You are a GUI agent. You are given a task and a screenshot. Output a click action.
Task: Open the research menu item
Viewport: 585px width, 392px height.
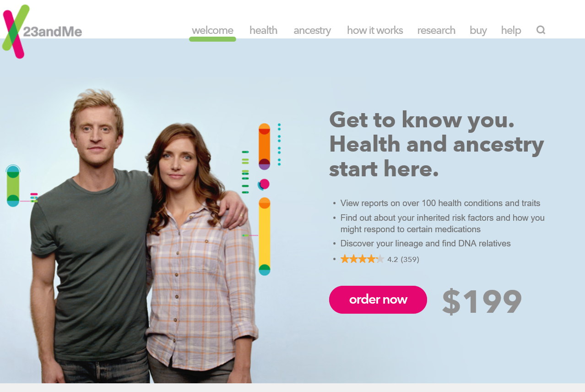coord(436,30)
